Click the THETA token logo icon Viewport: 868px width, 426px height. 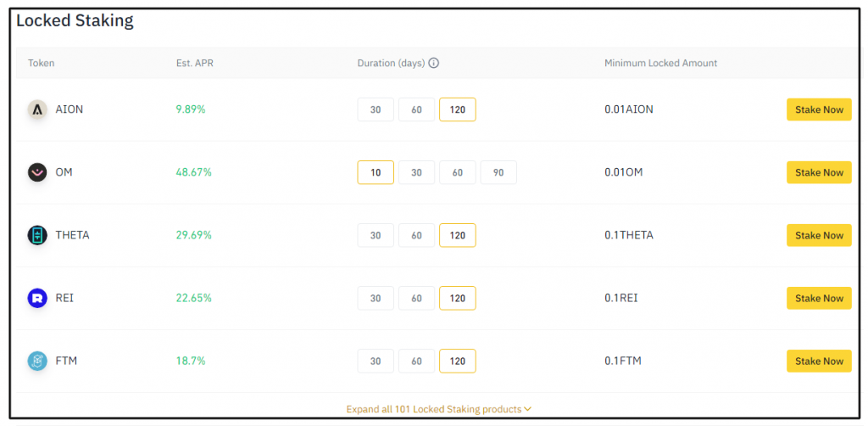coord(37,235)
